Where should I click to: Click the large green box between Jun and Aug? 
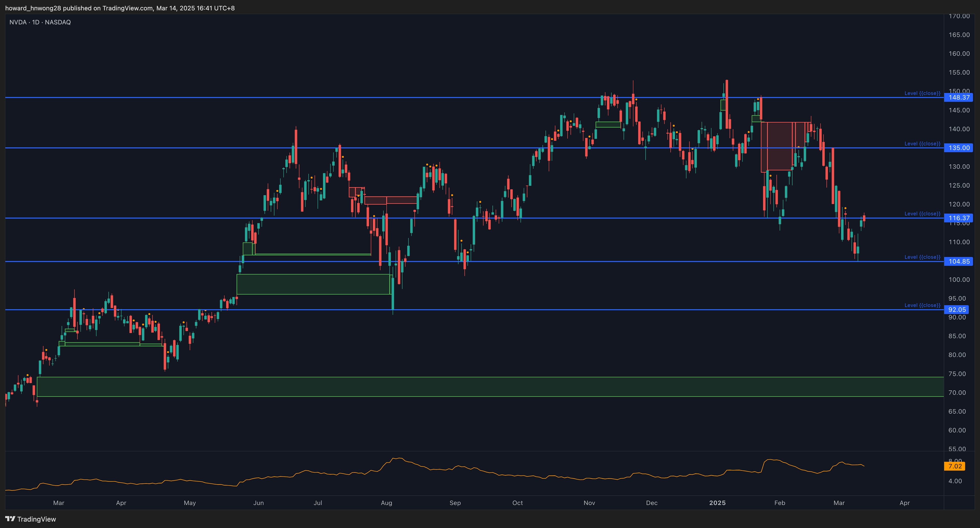[313, 284]
